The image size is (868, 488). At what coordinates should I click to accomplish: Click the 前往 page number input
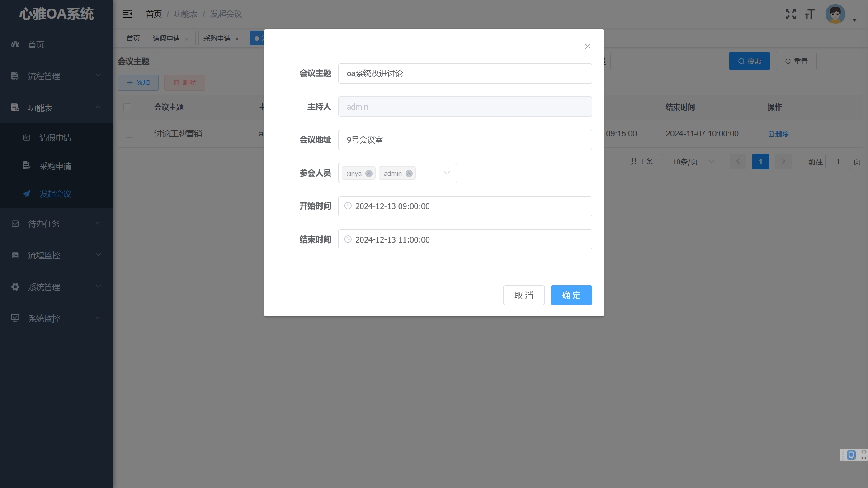[838, 161]
